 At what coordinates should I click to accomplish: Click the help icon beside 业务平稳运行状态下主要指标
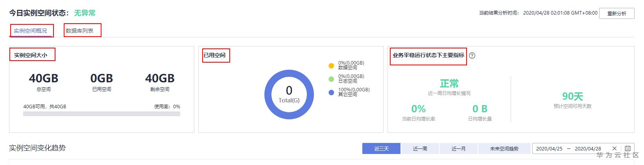coord(472,56)
